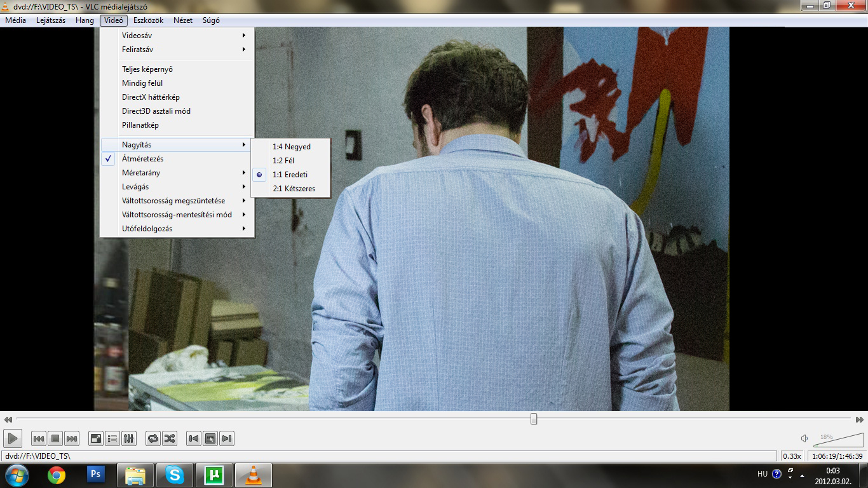The height and width of the screenshot is (488, 868).
Task: Toggle fullscreen video from the control bar
Action: (x=96, y=438)
